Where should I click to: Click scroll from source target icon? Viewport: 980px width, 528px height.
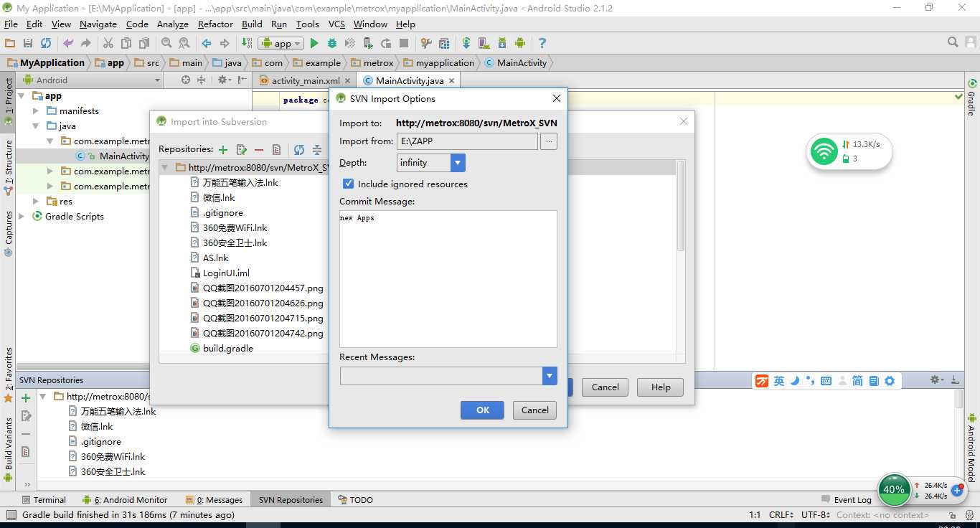(186, 80)
